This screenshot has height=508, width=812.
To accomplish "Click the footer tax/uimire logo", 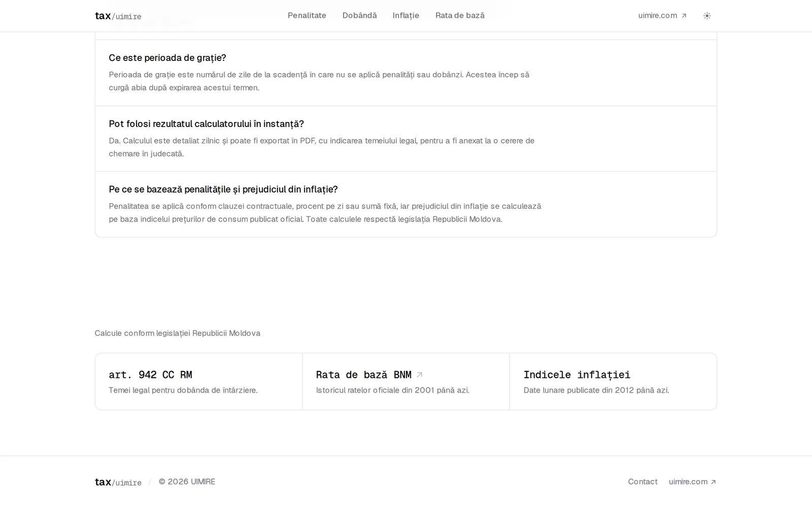I will [118, 482].
